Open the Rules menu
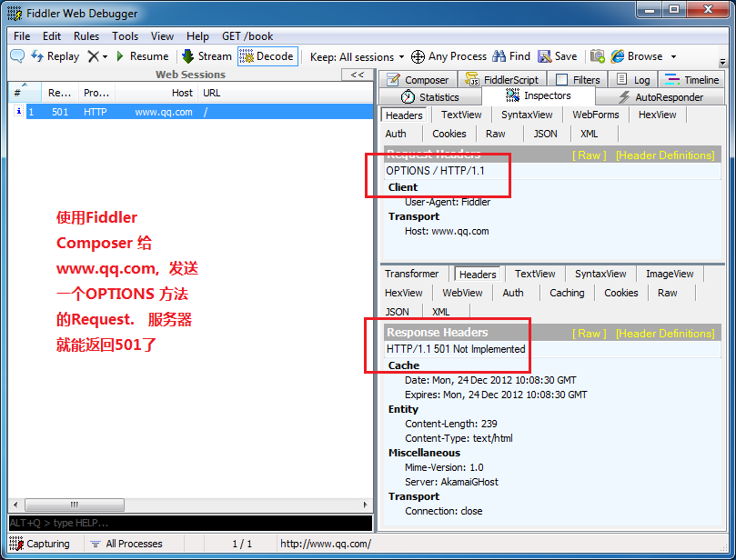 [x=86, y=36]
